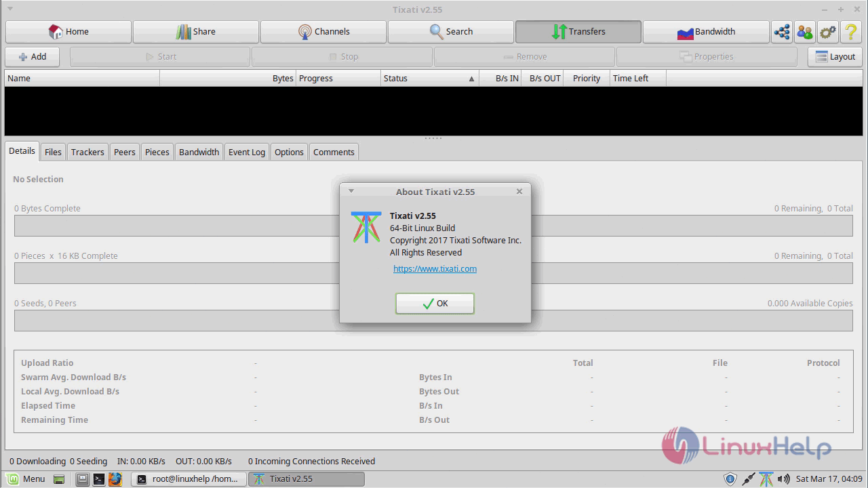Click the Remove transfer button
This screenshot has width=868, height=488.
pos(525,57)
